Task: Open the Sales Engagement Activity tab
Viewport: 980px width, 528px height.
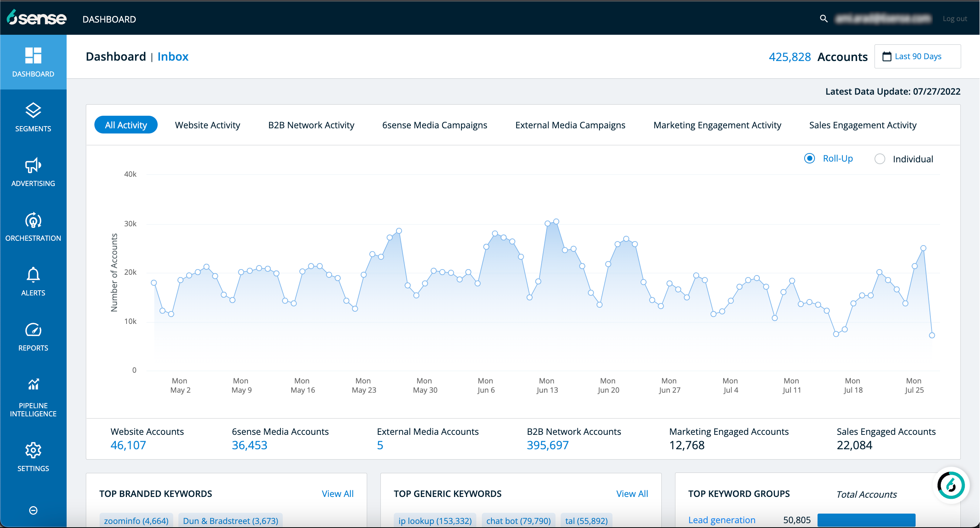Action: [863, 125]
